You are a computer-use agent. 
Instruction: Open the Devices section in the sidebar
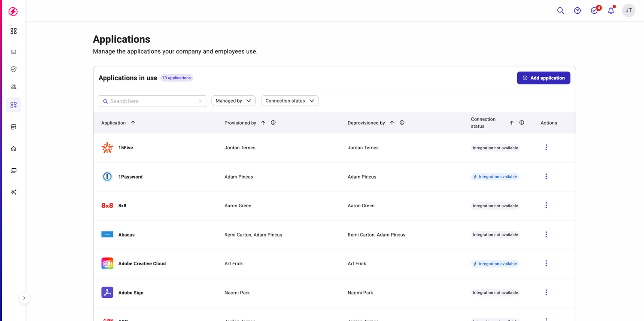coord(13,51)
